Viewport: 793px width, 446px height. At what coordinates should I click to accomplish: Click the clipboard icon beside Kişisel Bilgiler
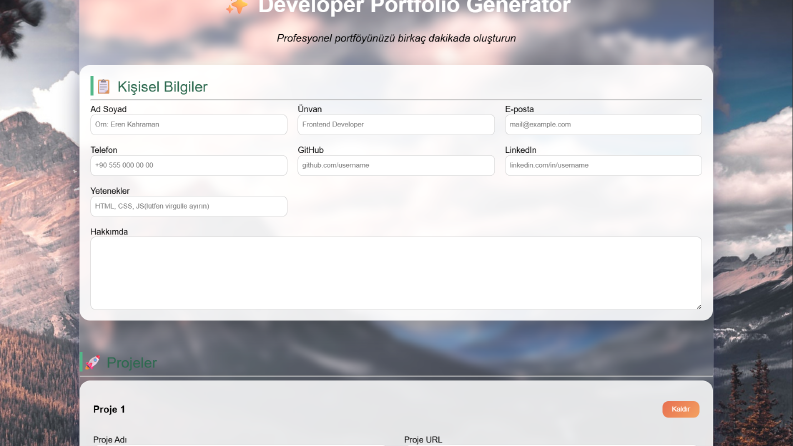point(104,86)
